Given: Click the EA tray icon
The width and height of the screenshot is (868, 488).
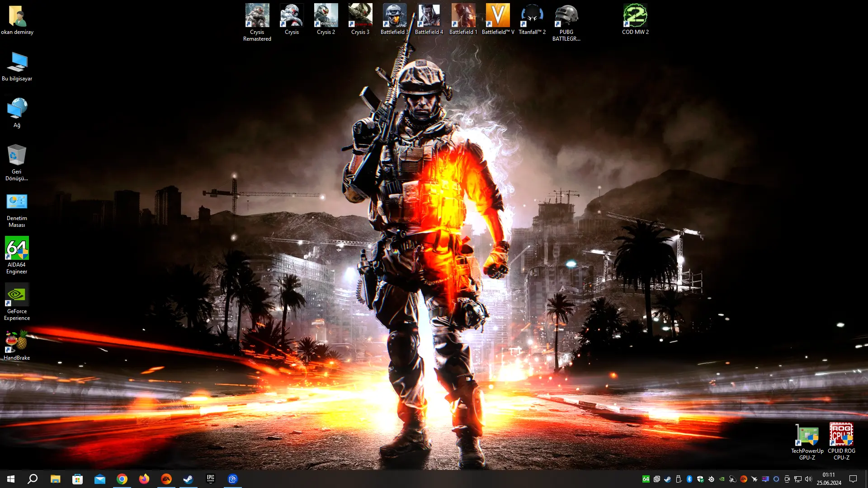Looking at the screenshot, I should pos(744,479).
